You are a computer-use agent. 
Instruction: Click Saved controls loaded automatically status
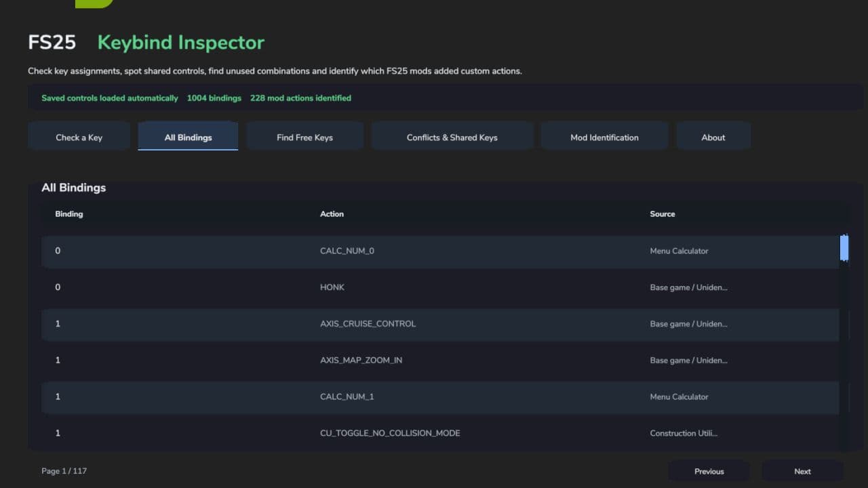pyautogui.click(x=110, y=98)
